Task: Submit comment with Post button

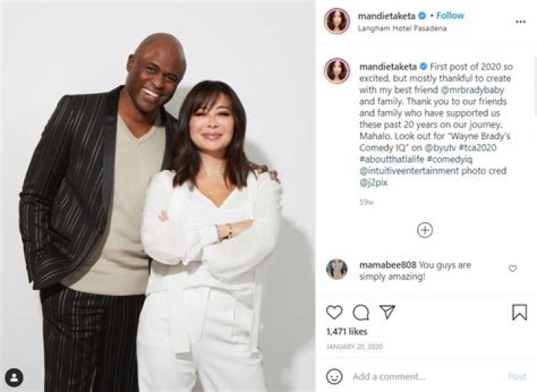Action: 517,376
